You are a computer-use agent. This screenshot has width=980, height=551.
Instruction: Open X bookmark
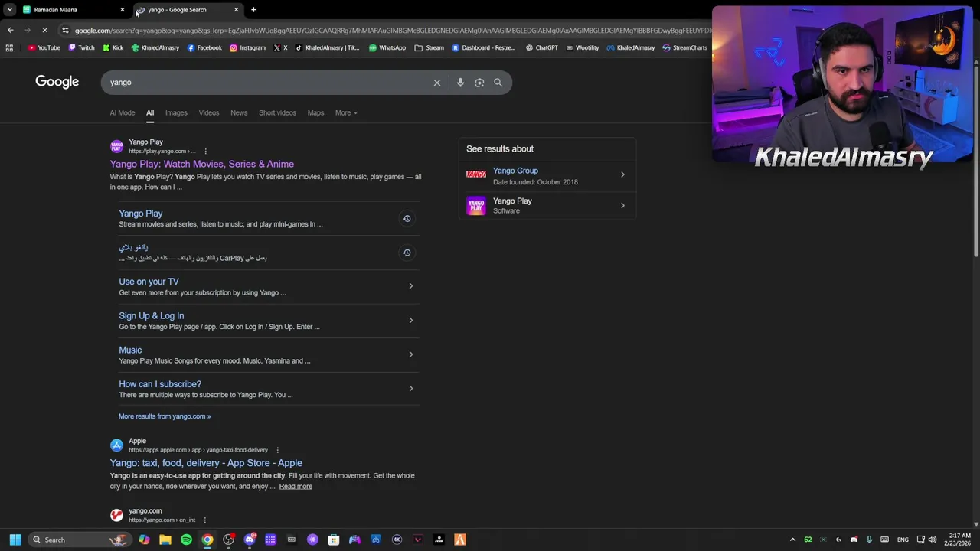(x=280, y=47)
